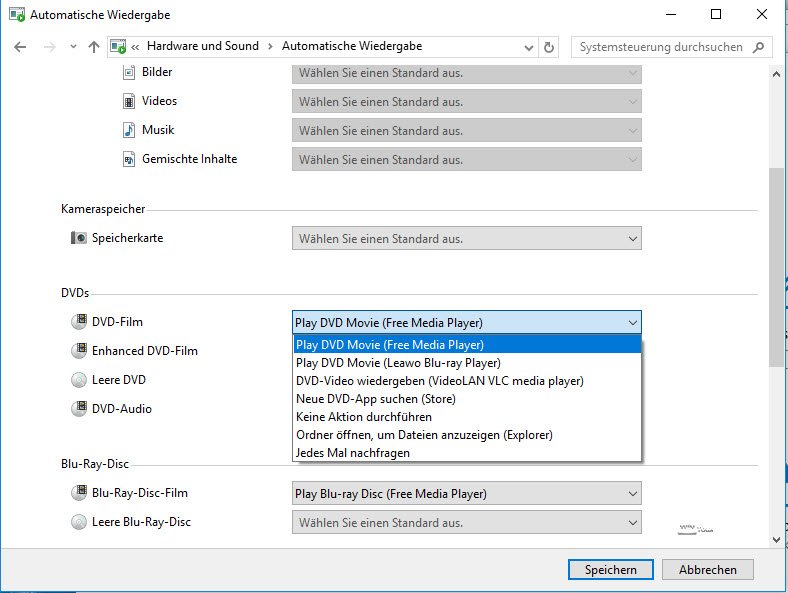Click the Leere Blu-Ray-Disc icon

(x=79, y=522)
